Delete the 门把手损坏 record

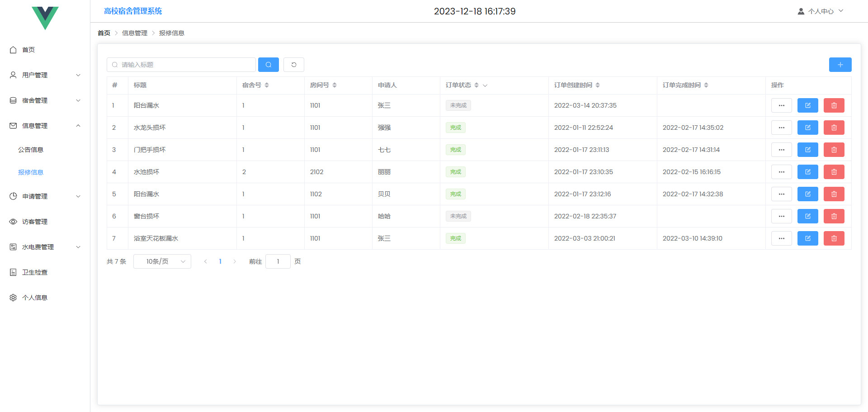(834, 150)
